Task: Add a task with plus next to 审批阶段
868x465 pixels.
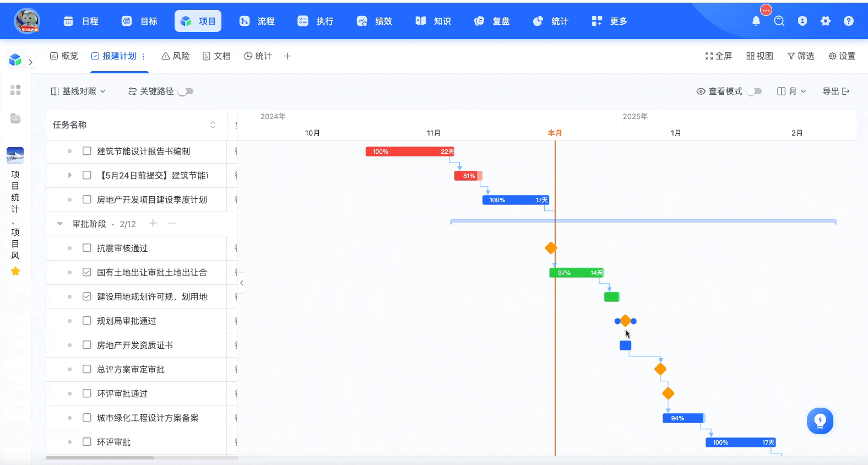Action: [x=153, y=223]
